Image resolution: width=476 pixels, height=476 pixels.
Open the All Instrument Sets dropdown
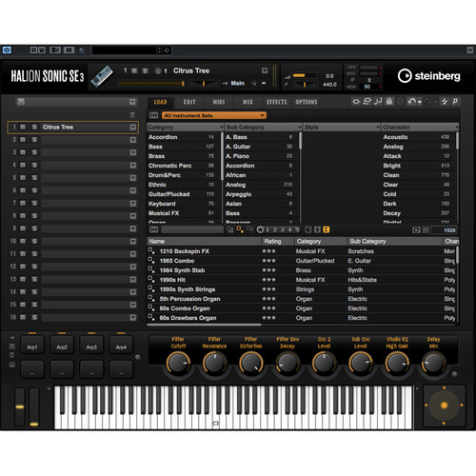tap(214, 115)
